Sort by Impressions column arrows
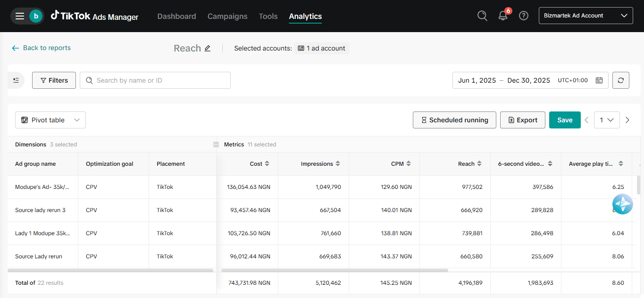The image size is (644, 298). click(x=338, y=164)
